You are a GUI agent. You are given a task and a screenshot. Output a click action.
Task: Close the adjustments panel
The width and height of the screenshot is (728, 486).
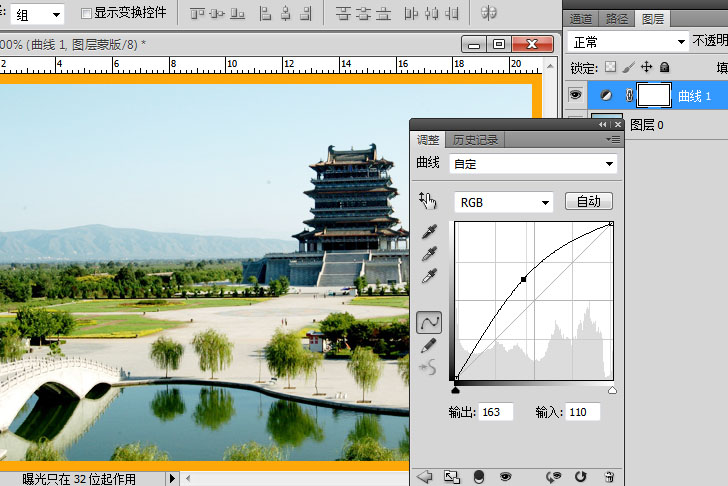[x=618, y=124]
